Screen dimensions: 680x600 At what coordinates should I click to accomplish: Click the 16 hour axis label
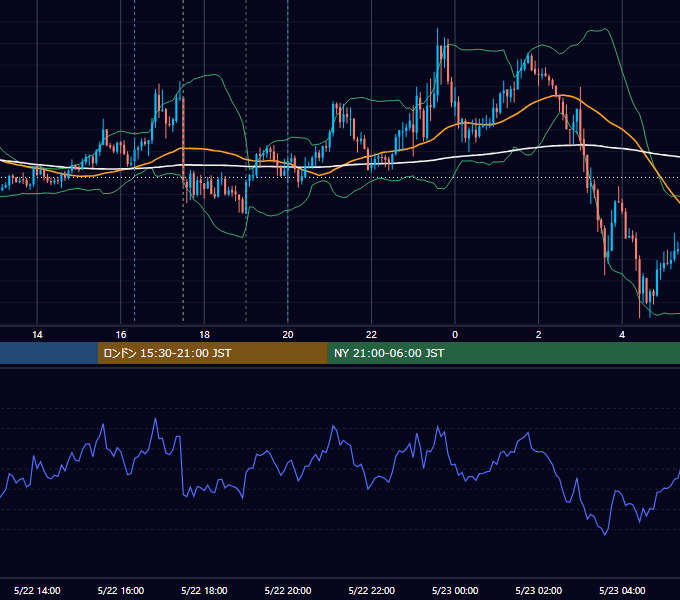121,335
